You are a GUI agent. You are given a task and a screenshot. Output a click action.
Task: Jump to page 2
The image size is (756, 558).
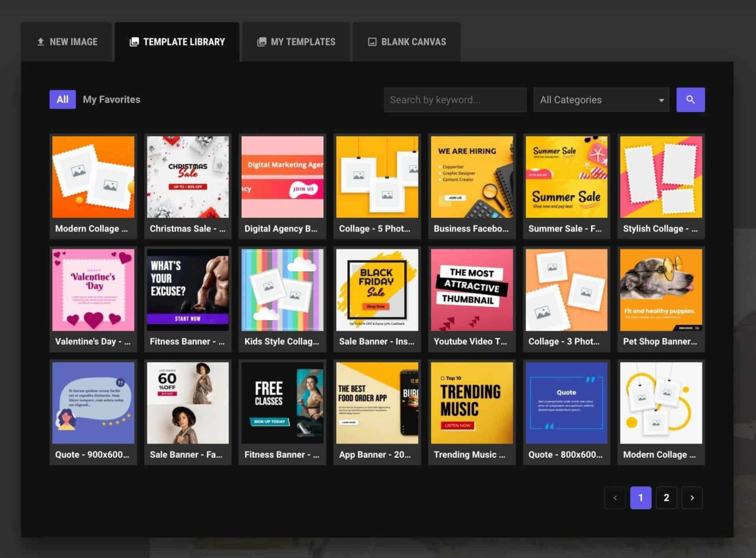(x=666, y=498)
